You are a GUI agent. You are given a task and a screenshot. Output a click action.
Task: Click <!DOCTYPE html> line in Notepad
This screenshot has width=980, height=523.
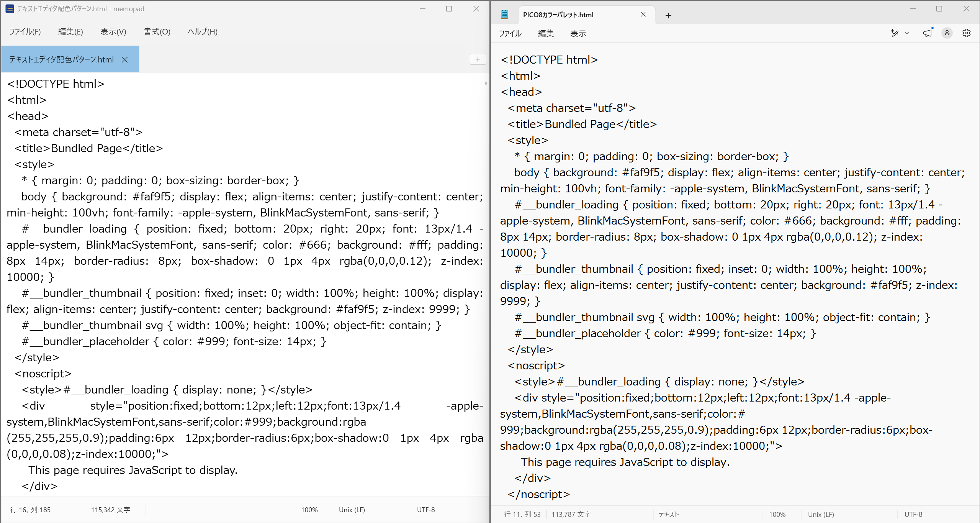pyautogui.click(x=549, y=60)
